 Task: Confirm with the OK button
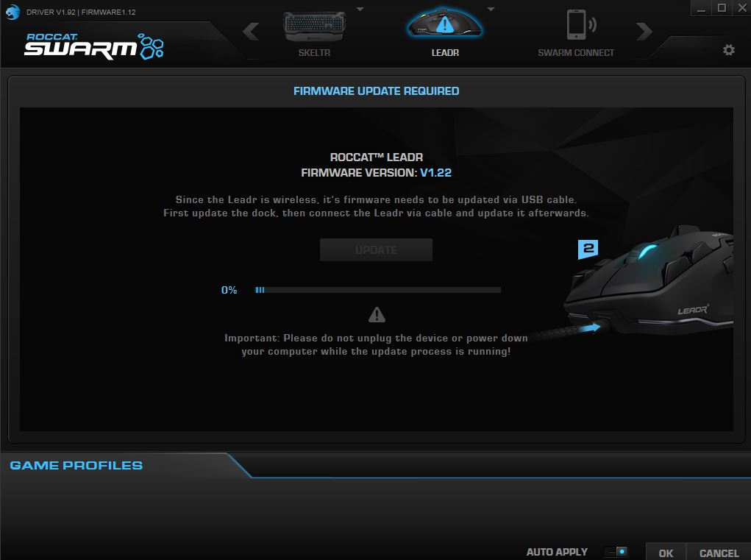[x=665, y=553]
